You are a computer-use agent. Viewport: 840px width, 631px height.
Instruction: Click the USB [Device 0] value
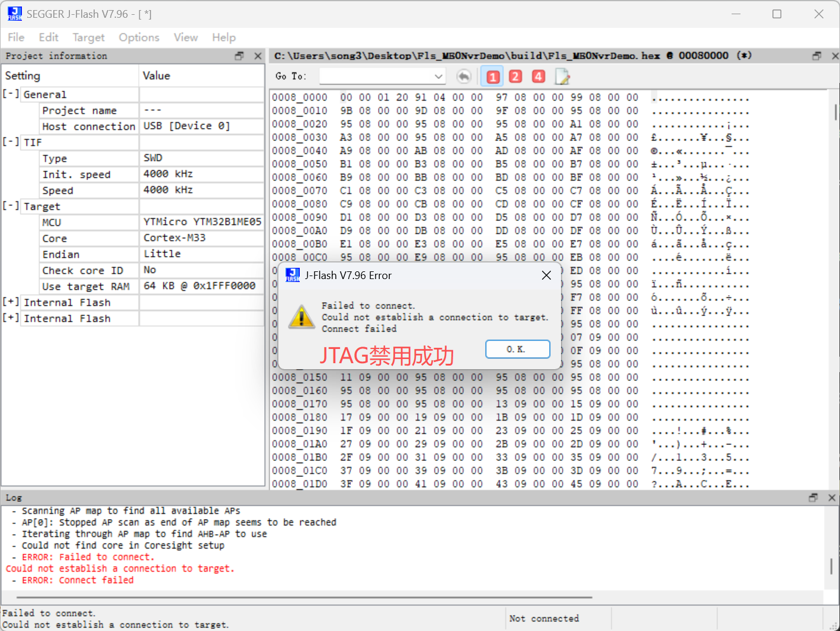[x=187, y=126]
